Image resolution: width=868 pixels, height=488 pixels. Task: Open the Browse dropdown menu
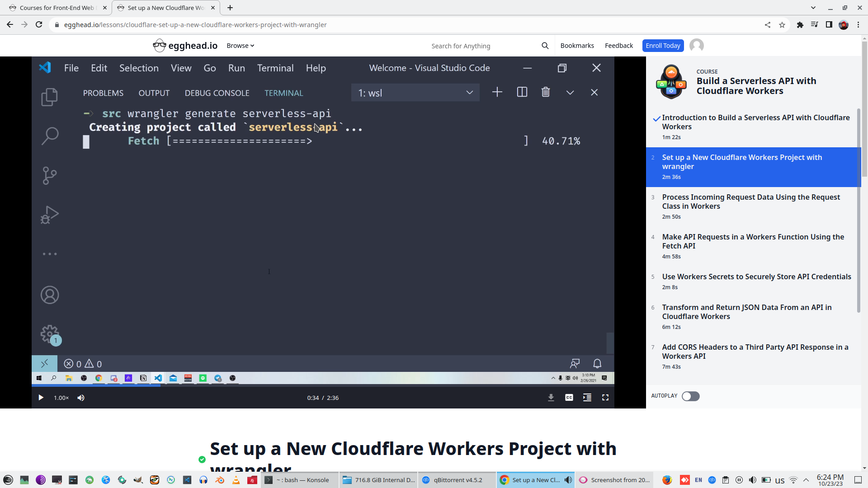click(240, 46)
